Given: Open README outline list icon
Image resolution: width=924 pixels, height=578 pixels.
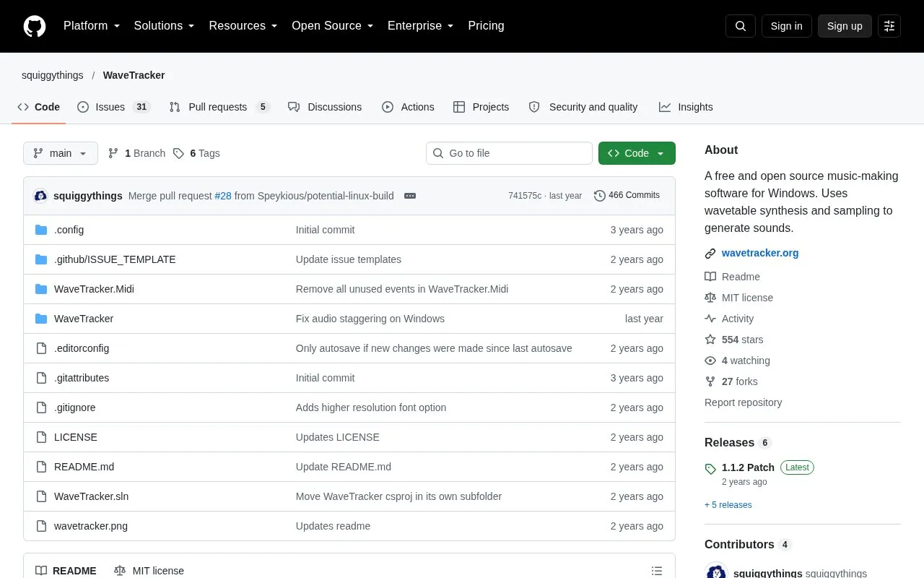Looking at the screenshot, I should pyautogui.click(x=657, y=571).
